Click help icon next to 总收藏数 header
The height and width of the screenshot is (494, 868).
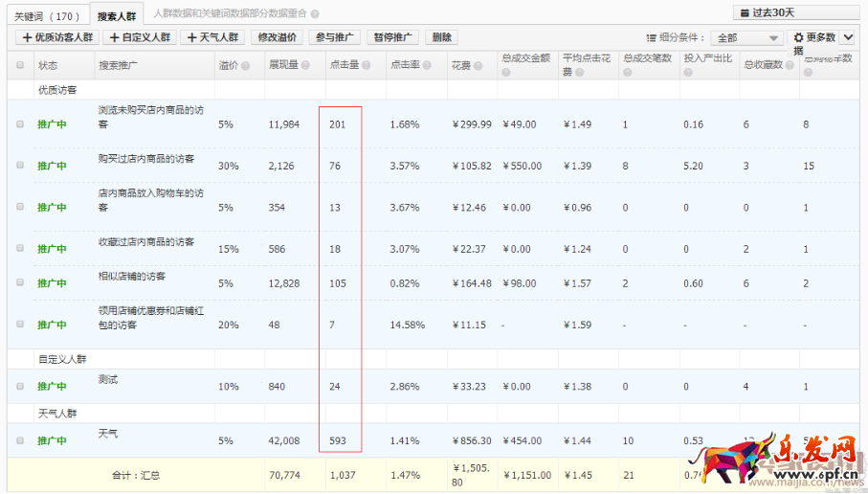pos(790,65)
